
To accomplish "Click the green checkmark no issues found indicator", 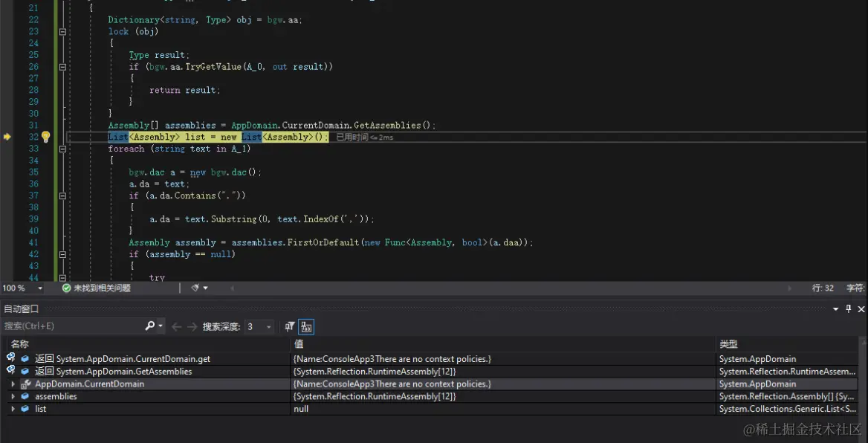I will pos(66,288).
